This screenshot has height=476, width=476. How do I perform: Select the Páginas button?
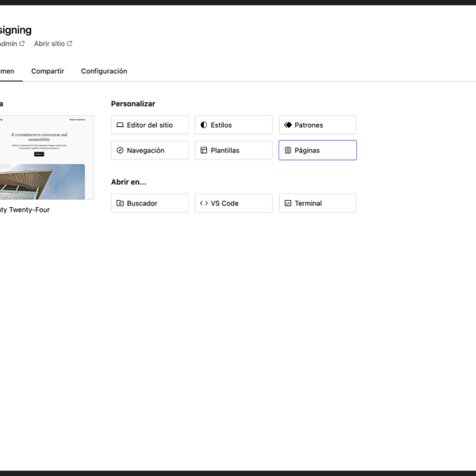(317, 150)
